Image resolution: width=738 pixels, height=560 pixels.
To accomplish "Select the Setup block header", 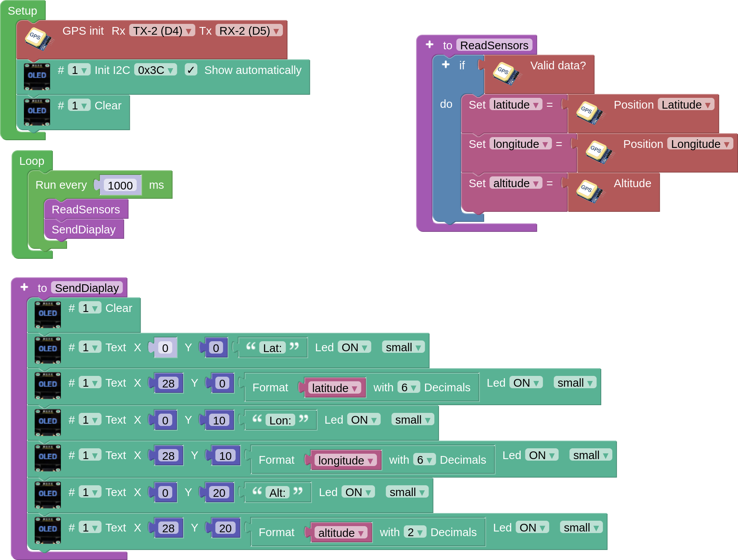I will (x=22, y=11).
